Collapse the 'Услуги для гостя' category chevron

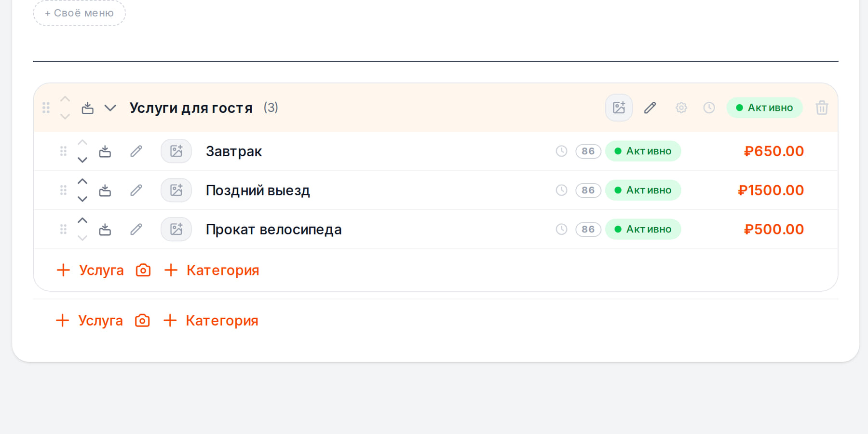click(x=110, y=108)
